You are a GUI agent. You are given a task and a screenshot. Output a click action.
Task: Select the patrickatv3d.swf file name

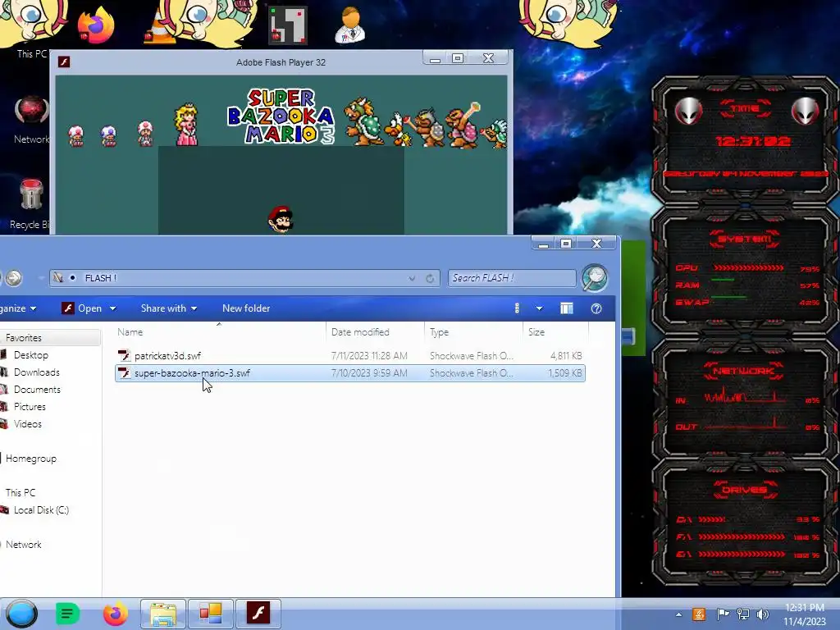click(x=167, y=356)
